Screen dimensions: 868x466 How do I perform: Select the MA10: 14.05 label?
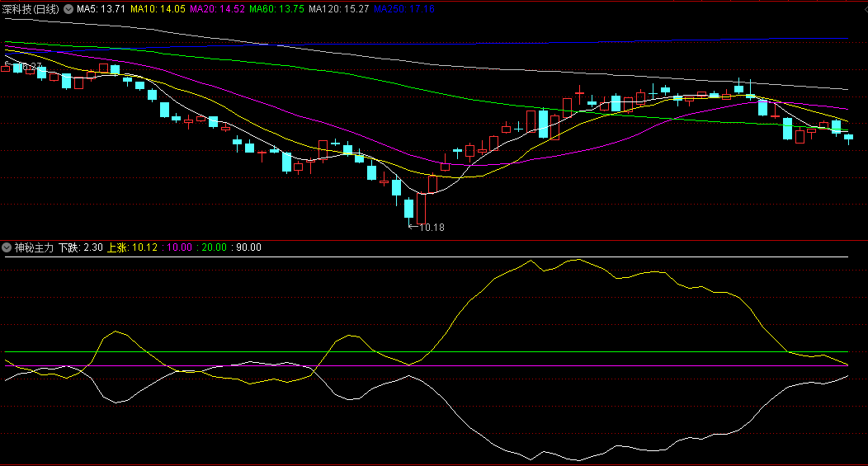click(158, 9)
